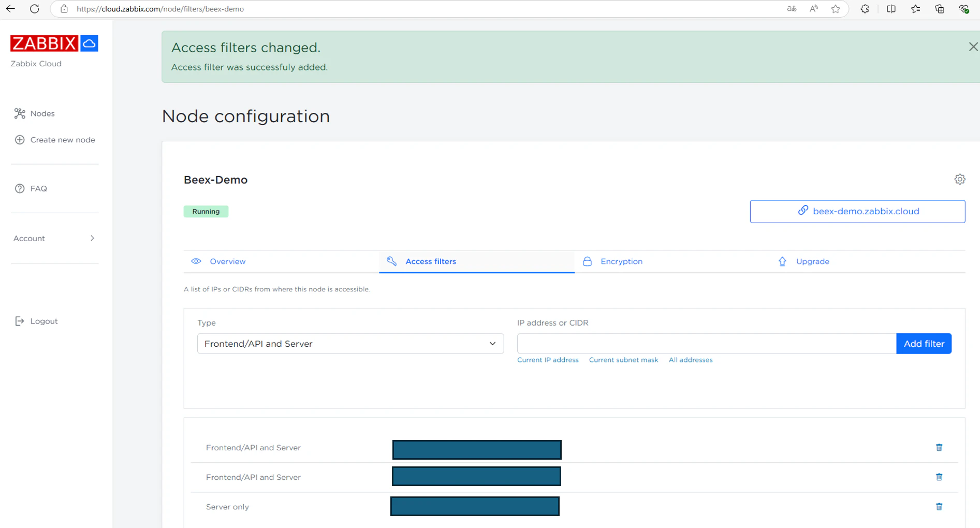Open the Type dropdown
Screen dimensions: 980x528
click(350, 344)
